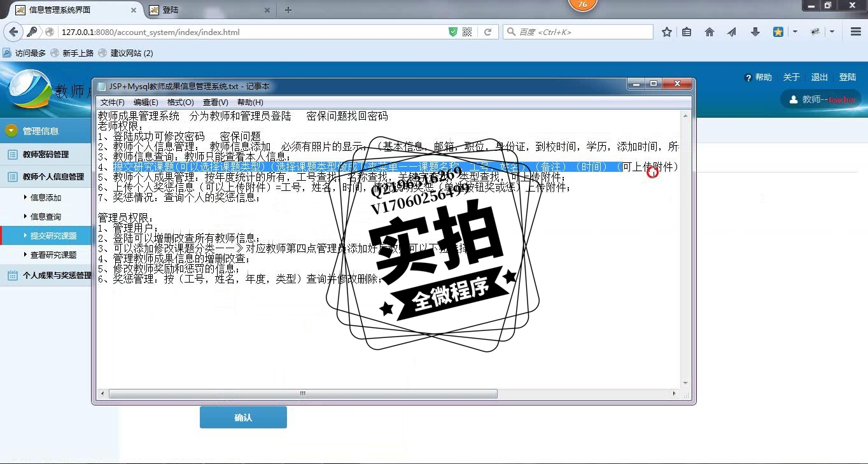Go to the browser home page icon
This screenshot has width=868, height=464.
coord(710,32)
